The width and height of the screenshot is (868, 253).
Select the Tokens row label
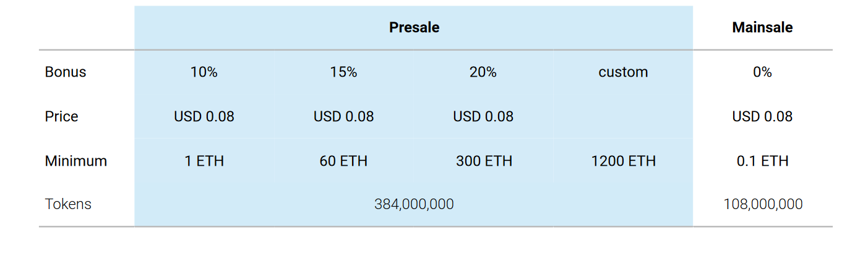[68, 204]
